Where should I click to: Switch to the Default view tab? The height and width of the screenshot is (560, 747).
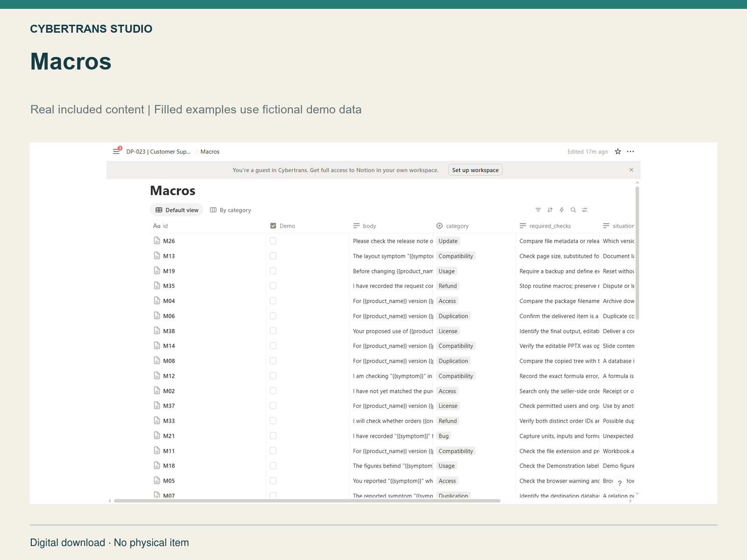click(177, 210)
